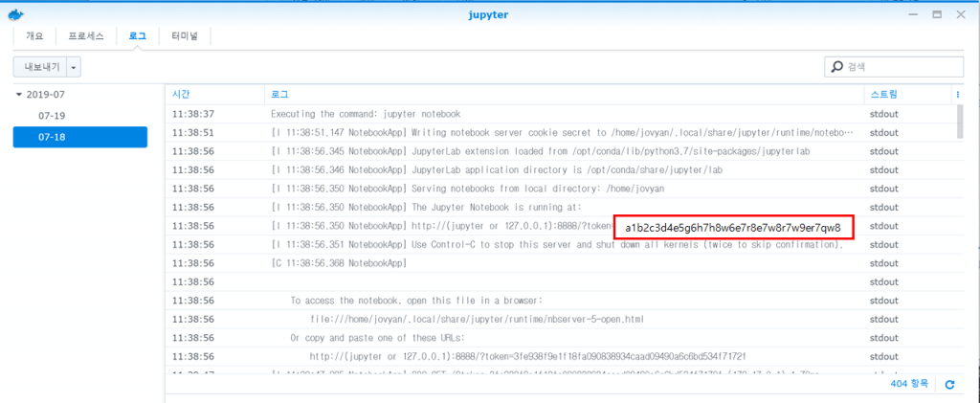980x403 pixels.
Task: Select the 'Serving notebooks from local directory' row
Action: point(561,189)
